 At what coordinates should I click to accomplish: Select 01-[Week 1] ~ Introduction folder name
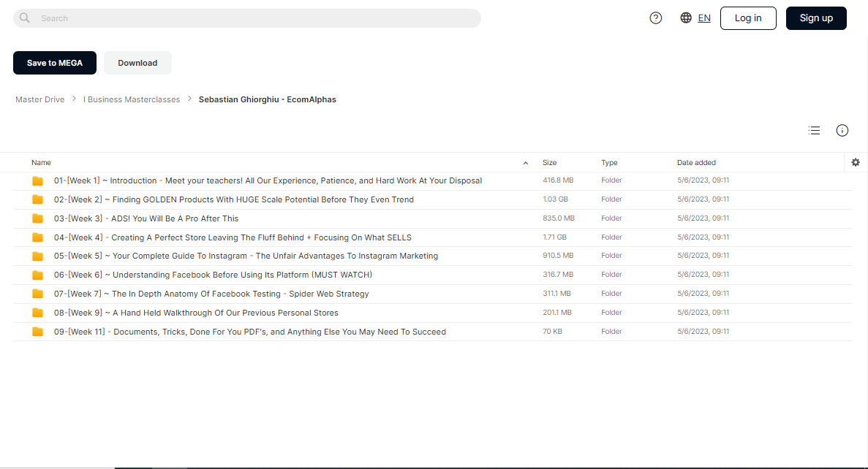(x=268, y=181)
